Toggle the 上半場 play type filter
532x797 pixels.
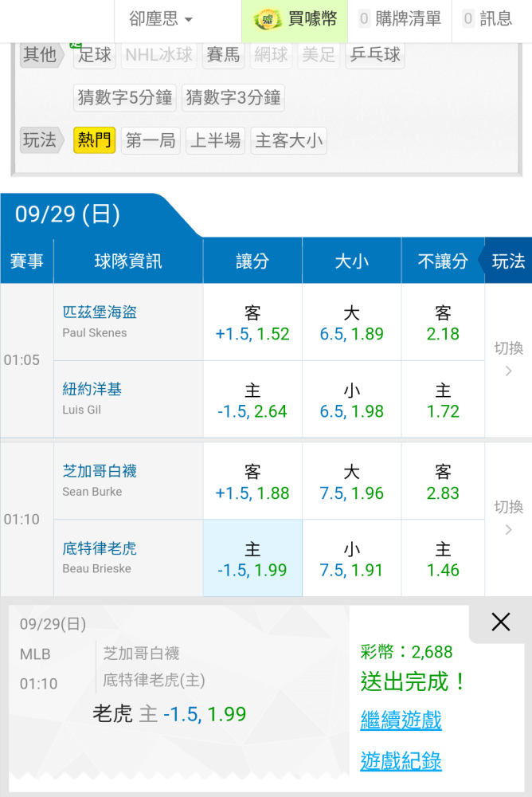click(x=215, y=141)
